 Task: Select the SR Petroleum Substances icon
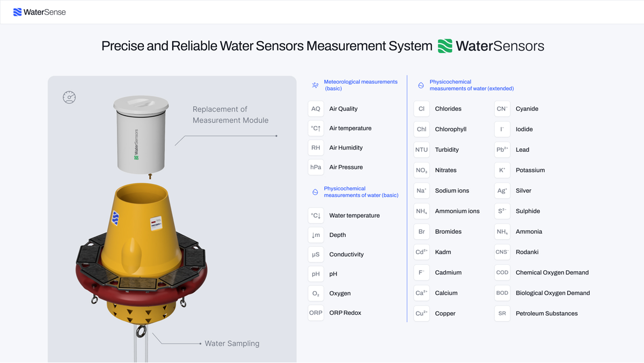[x=502, y=314]
